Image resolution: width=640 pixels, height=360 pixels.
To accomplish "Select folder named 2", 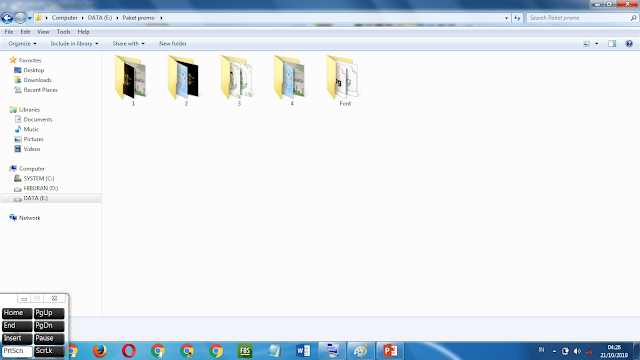I will (185, 80).
